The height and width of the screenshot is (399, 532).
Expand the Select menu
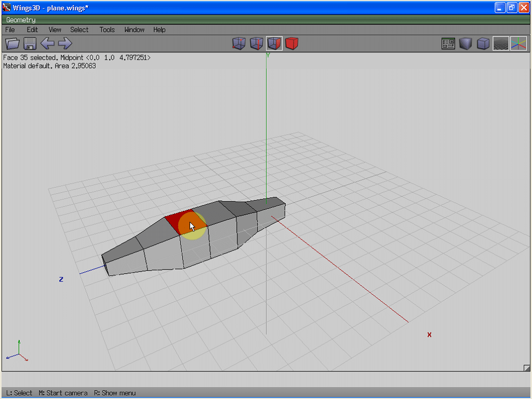79,30
